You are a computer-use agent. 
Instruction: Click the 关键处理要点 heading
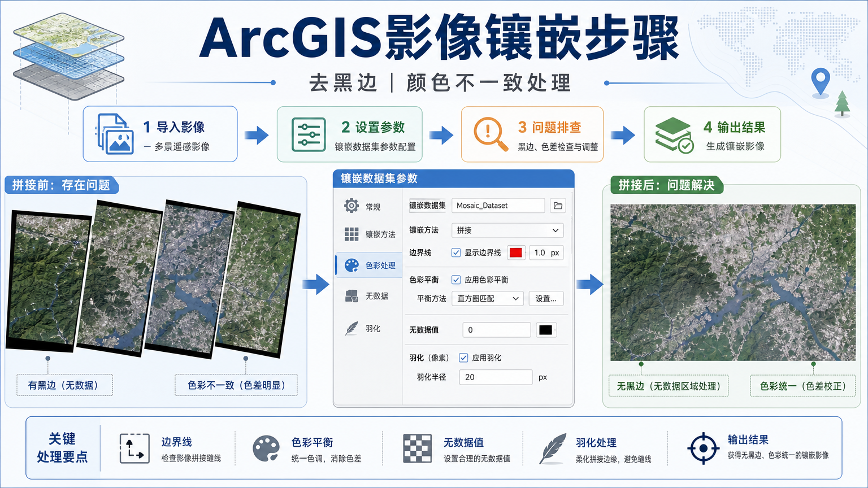(x=62, y=448)
